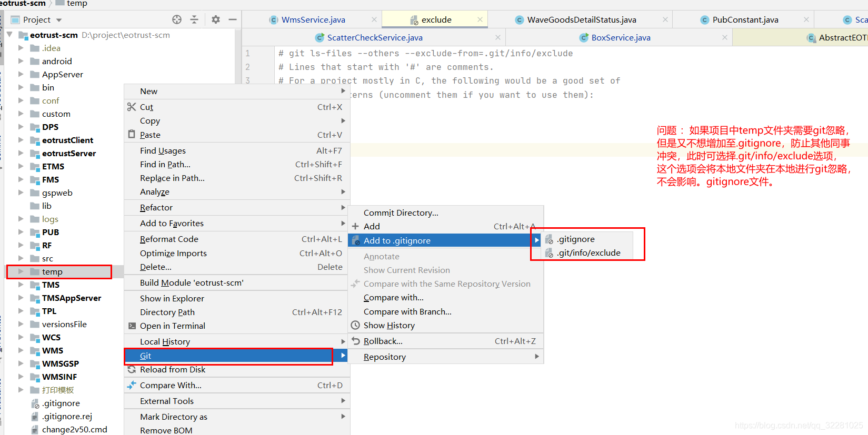
Task: Select .git/info/exclude option
Action: click(588, 252)
